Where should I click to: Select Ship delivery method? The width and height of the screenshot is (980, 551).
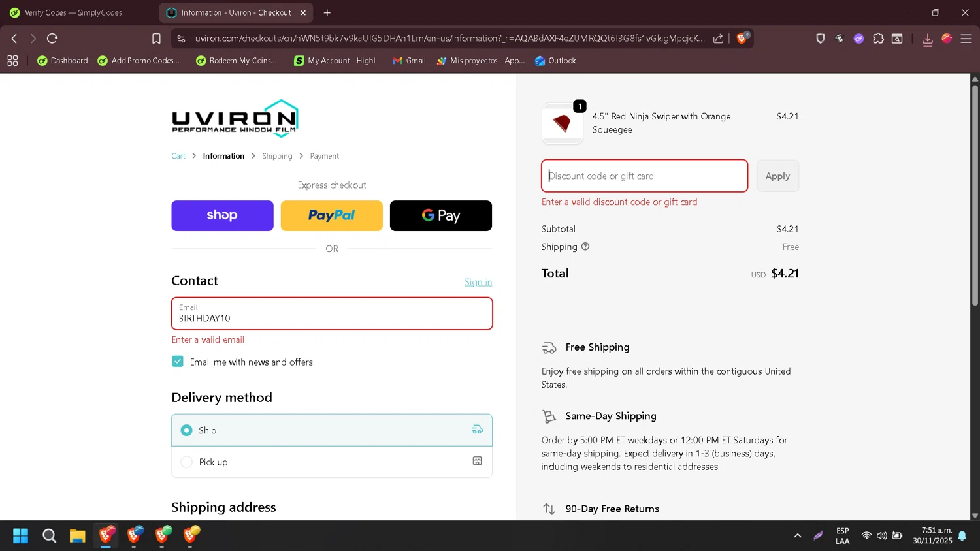pos(332,430)
